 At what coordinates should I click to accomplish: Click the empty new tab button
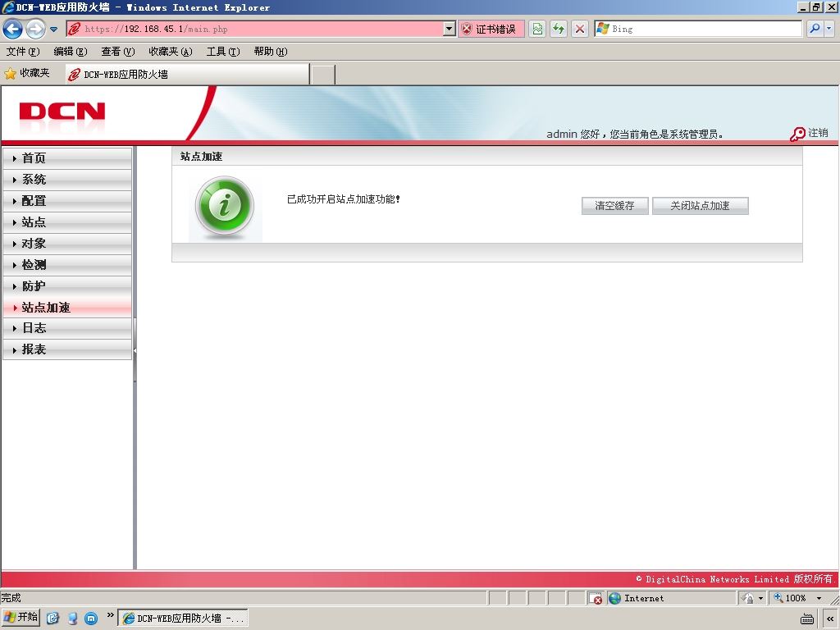coord(323,75)
